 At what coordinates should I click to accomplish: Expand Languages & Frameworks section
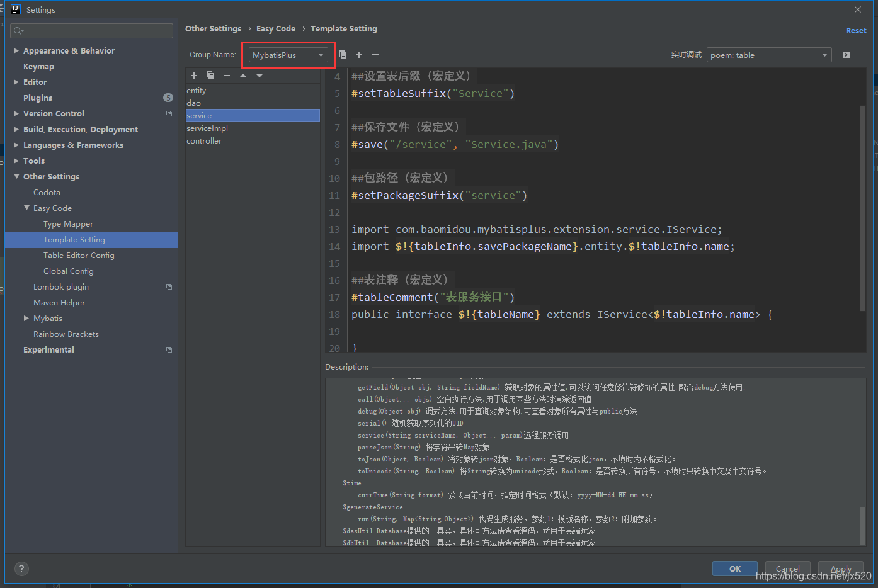click(16, 145)
